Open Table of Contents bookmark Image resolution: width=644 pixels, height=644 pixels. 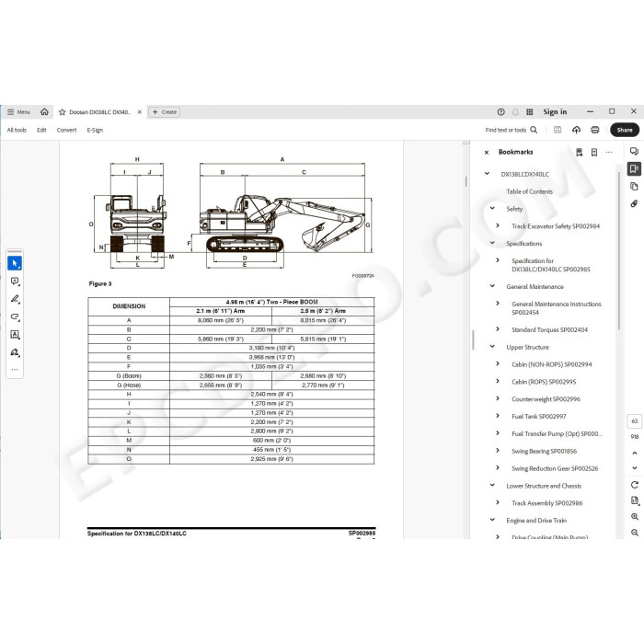tap(529, 191)
